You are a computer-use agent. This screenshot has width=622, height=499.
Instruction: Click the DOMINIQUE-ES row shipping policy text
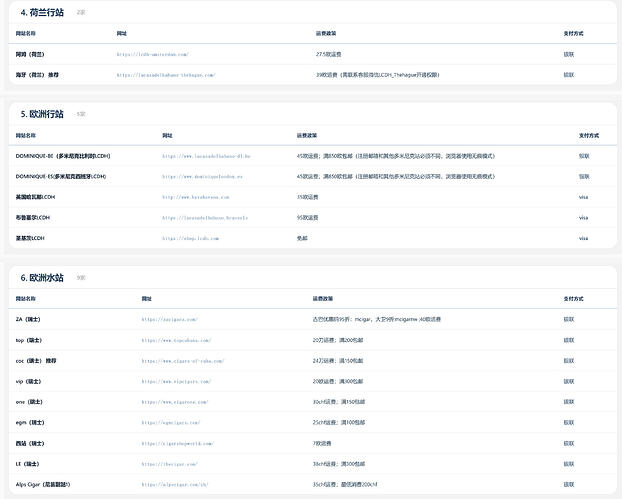pyautogui.click(x=396, y=177)
